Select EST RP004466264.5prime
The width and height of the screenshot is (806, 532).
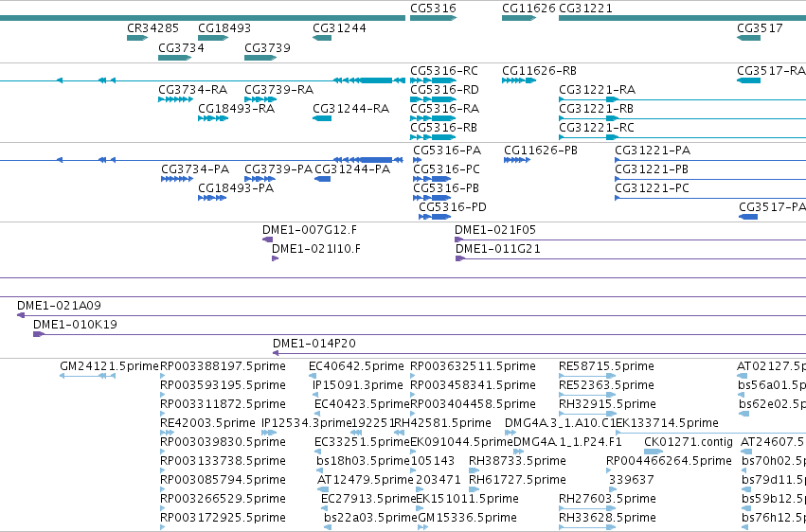[x=609, y=470]
